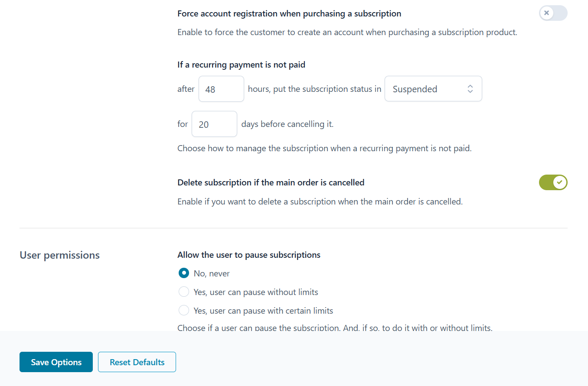Screen dimensions: 588x386
Task: Click the Reset Defaults button
Action: 137,362
